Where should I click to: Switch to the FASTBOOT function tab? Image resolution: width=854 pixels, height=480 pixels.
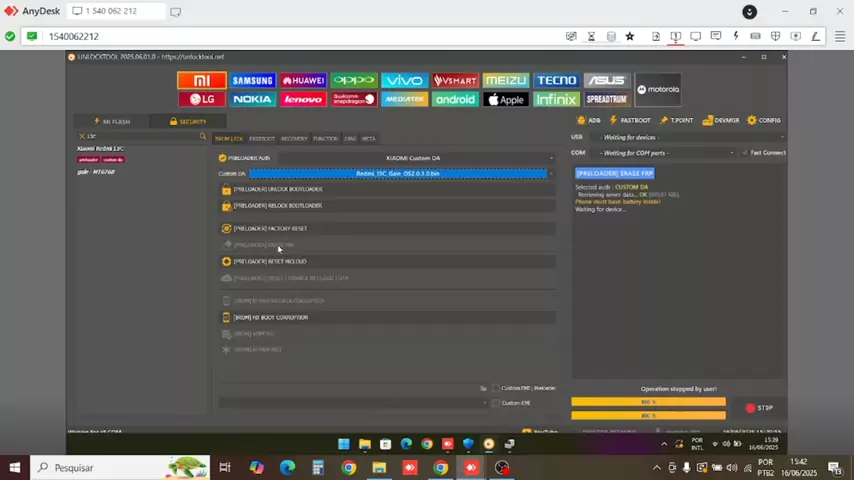click(x=262, y=139)
